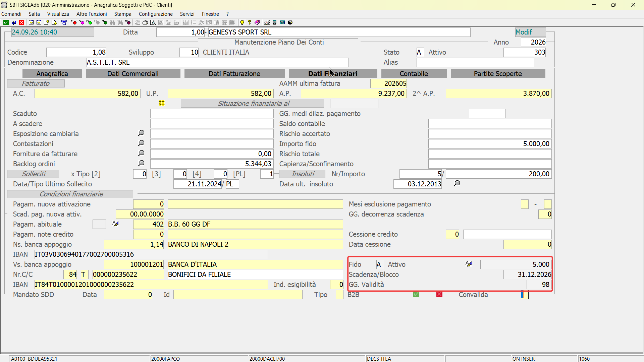The height and width of the screenshot is (362, 644).
Task: Click the magnifier beside Data ult. insoluto
Action: point(457,183)
